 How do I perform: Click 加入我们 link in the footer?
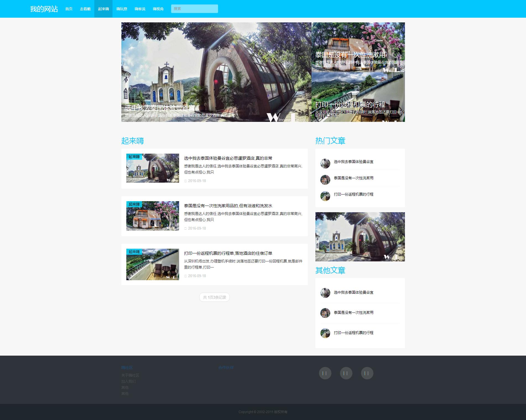(129, 381)
